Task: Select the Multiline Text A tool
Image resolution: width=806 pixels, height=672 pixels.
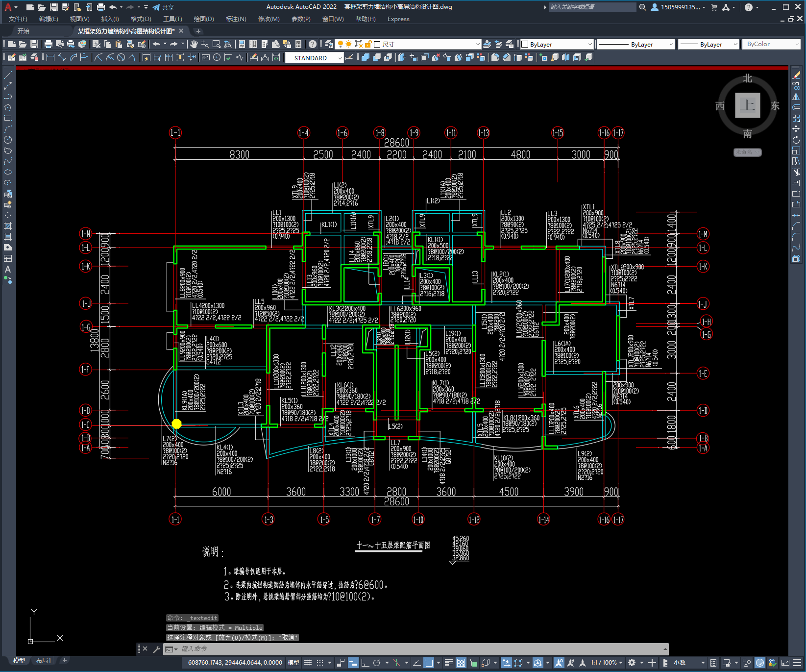Action: click(8, 269)
